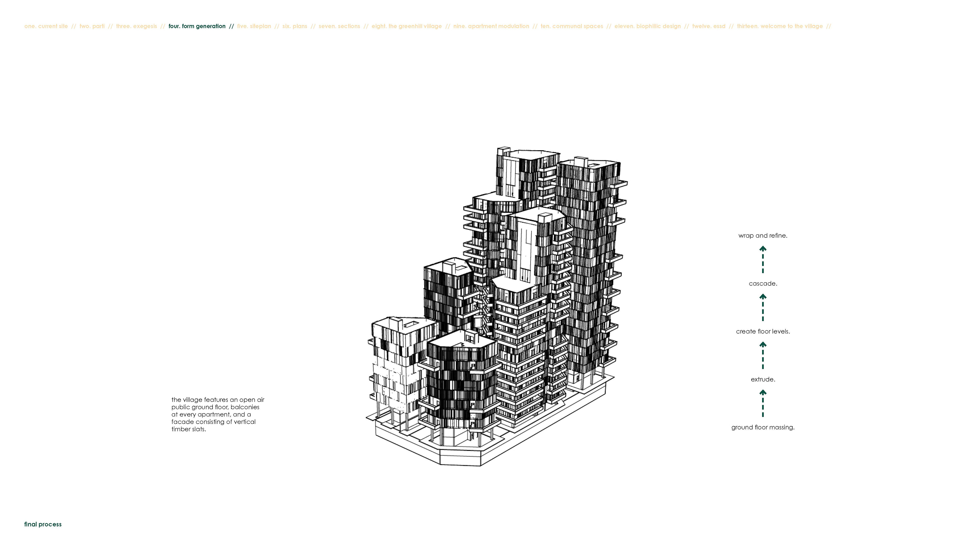Click active 'four. form generation' heading

[x=197, y=26]
